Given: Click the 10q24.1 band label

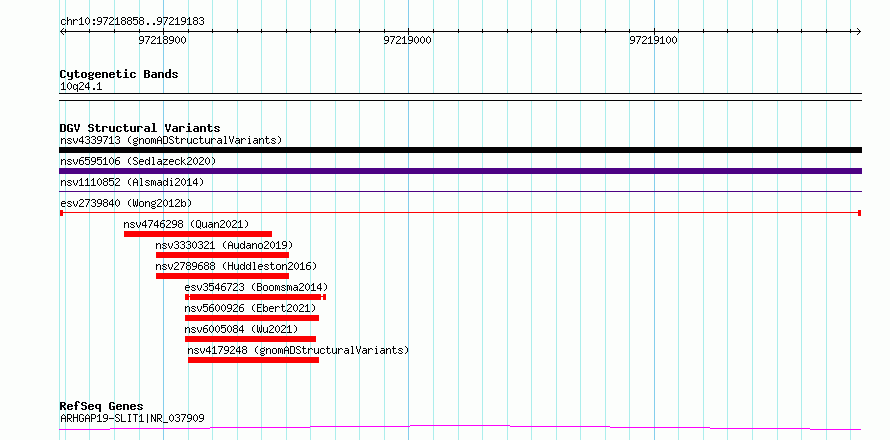Looking at the screenshot, I should point(81,87).
